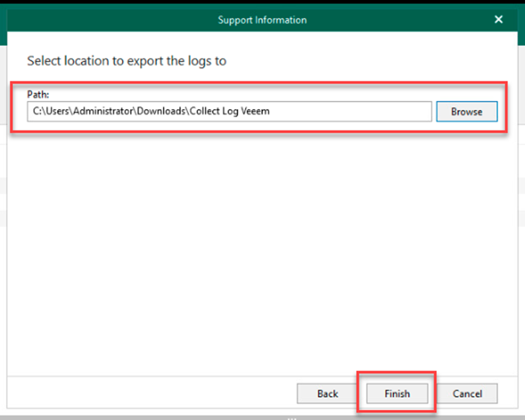Click the Browse button for path
The image size is (525, 420).
(466, 111)
